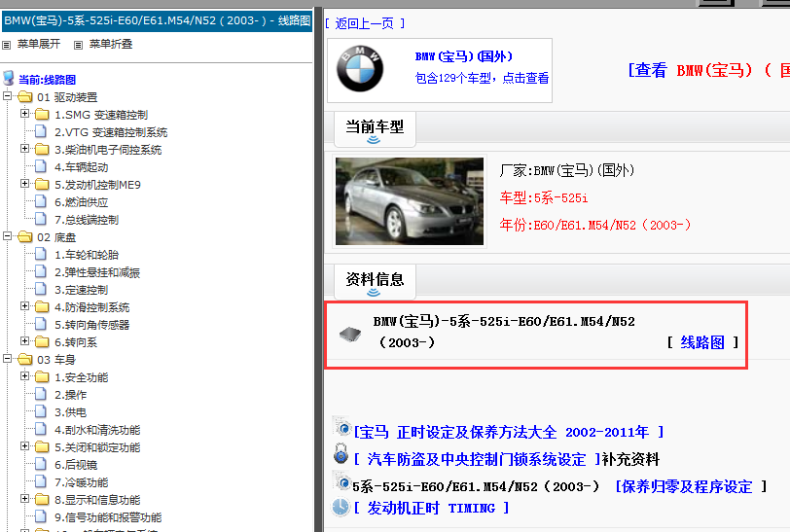Click 包含129个车型，点击查看 link
The image size is (790, 532).
482,78
